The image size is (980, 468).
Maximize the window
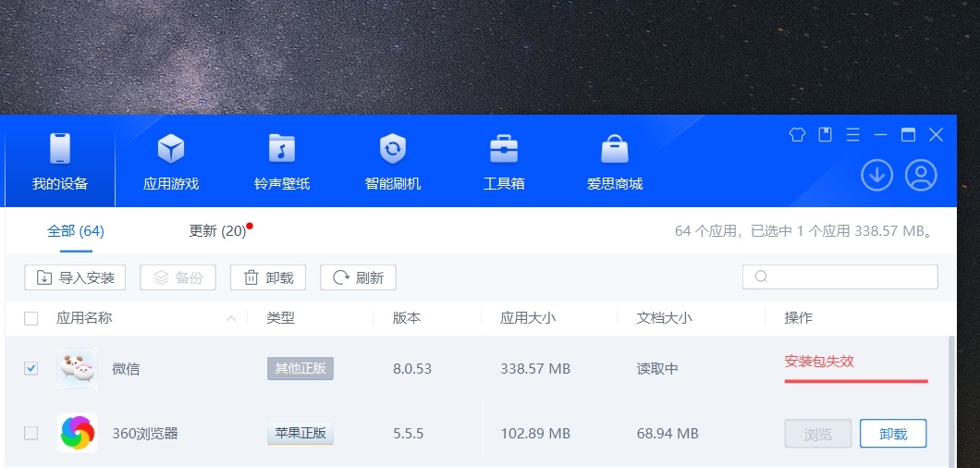(908, 134)
